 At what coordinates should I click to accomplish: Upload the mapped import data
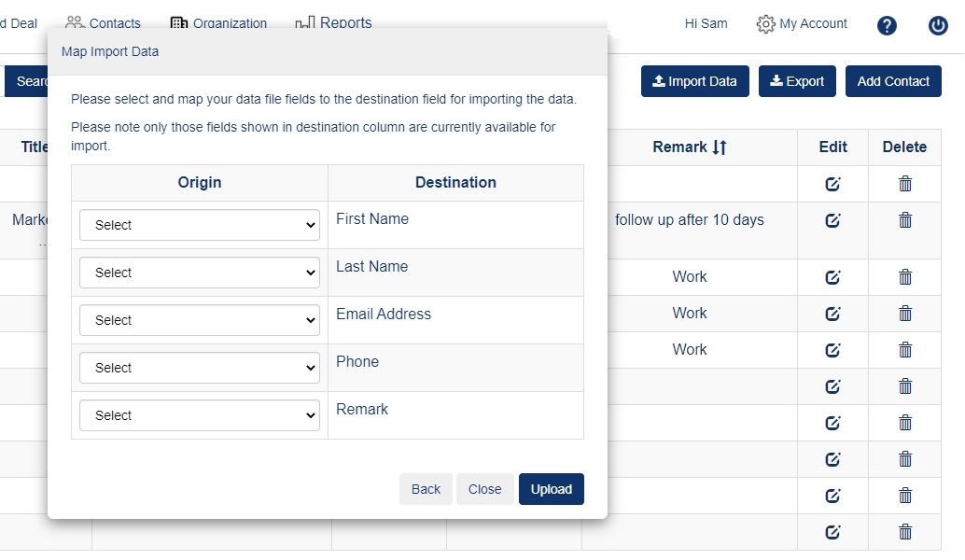point(551,489)
